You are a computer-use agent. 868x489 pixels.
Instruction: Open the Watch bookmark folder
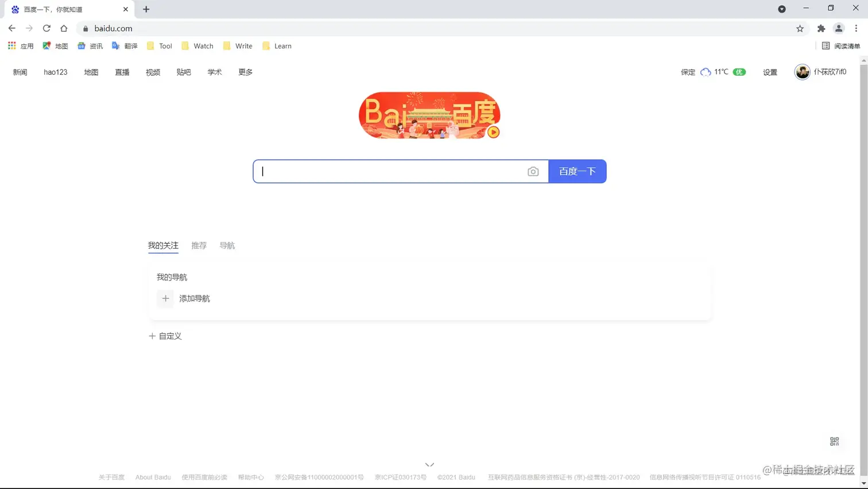197,46
